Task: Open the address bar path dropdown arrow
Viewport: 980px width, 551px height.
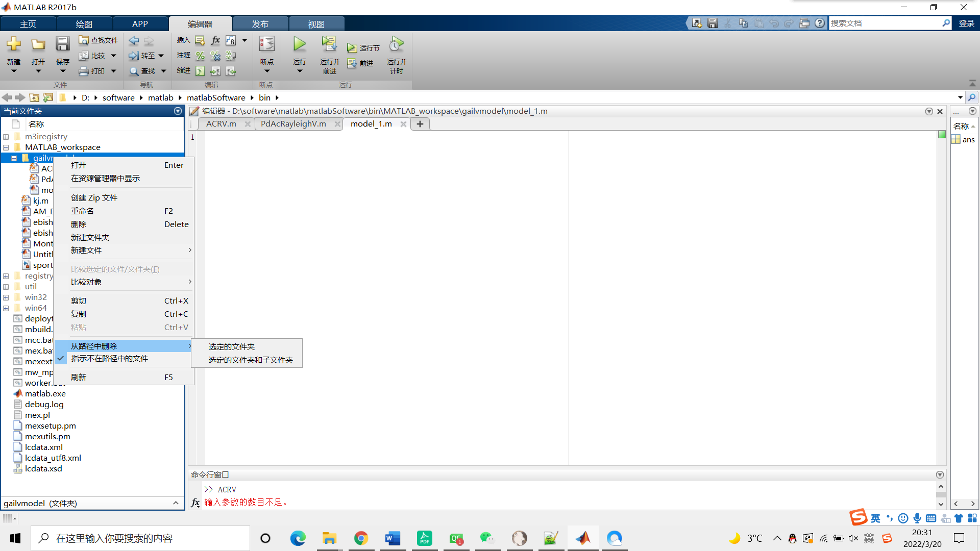Action: coord(960,97)
